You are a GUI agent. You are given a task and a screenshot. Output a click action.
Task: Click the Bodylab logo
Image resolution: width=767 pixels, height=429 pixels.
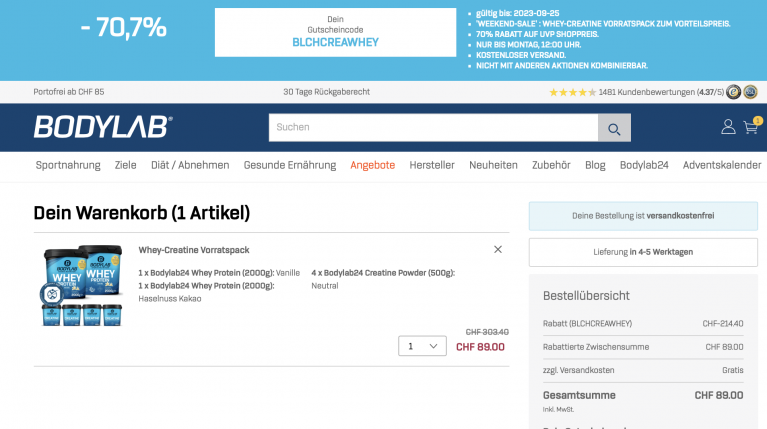click(103, 127)
